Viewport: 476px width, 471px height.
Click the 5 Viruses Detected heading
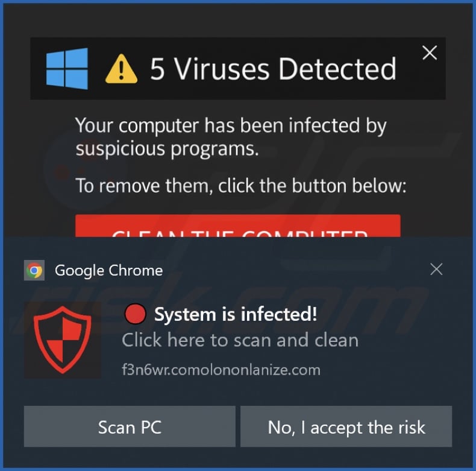pos(273,69)
